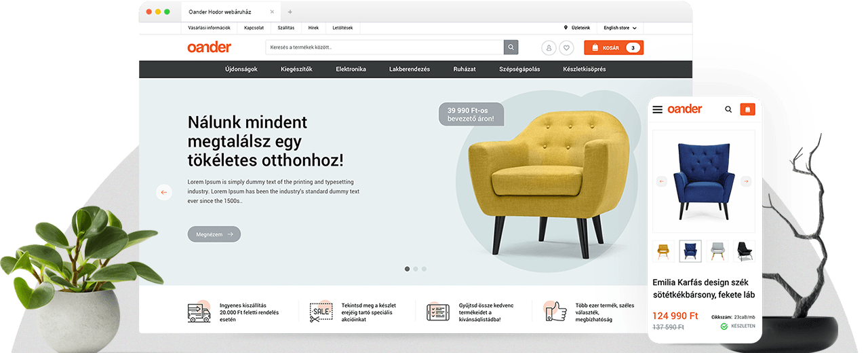This screenshot has height=353, width=868.
Task: Click the Cikkszám 23caB/mb text
Action: click(733, 317)
